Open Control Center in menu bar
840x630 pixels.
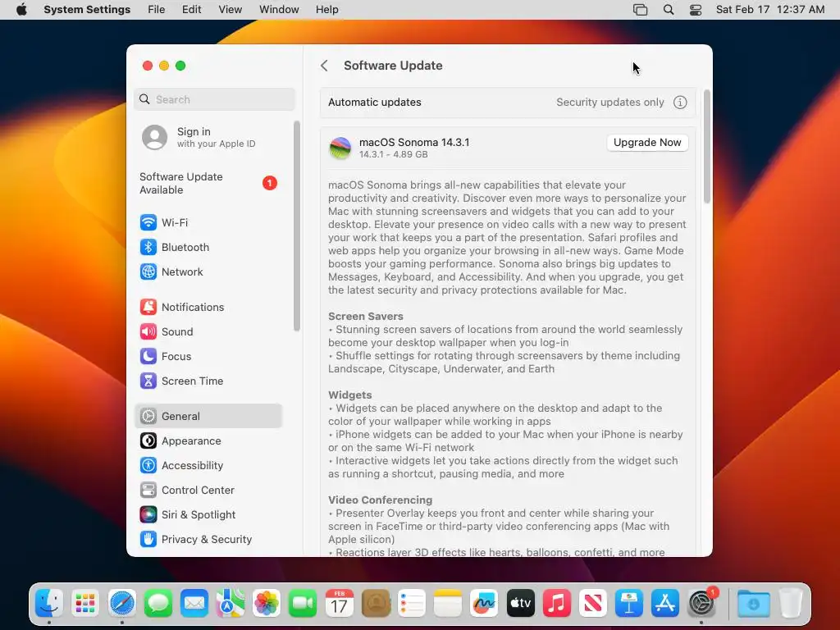point(696,10)
